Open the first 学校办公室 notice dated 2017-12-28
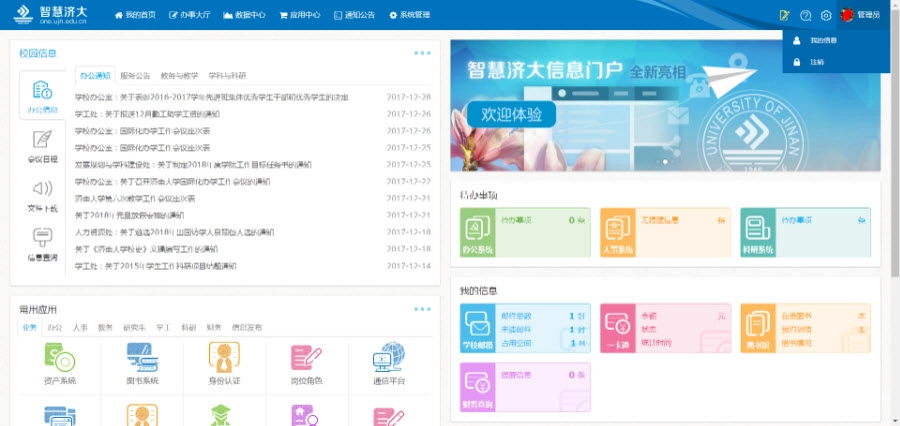Screen dimensions: 900x426 pyautogui.click(x=212, y=97)
